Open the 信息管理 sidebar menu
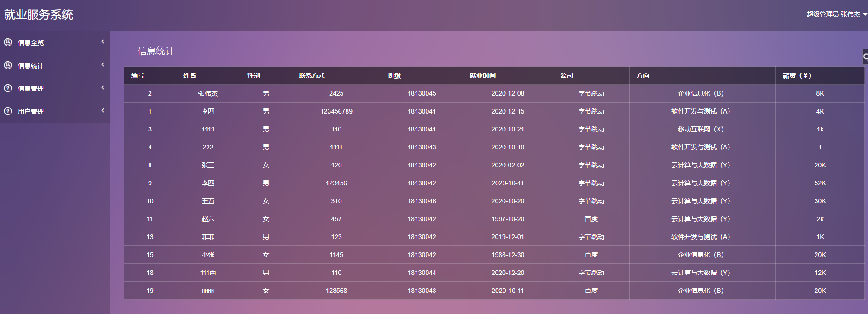This screenshot has width=868, height=314. click(55, 89)
